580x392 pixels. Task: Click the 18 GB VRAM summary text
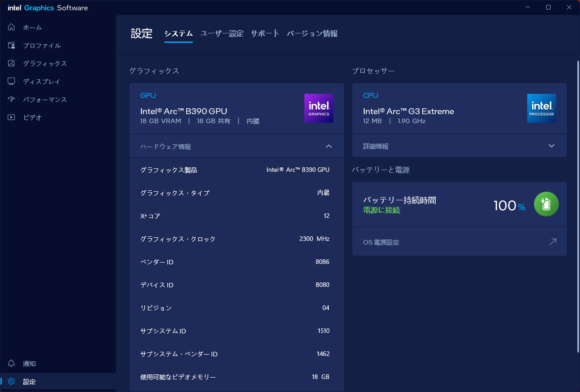(x=161, y=121)
